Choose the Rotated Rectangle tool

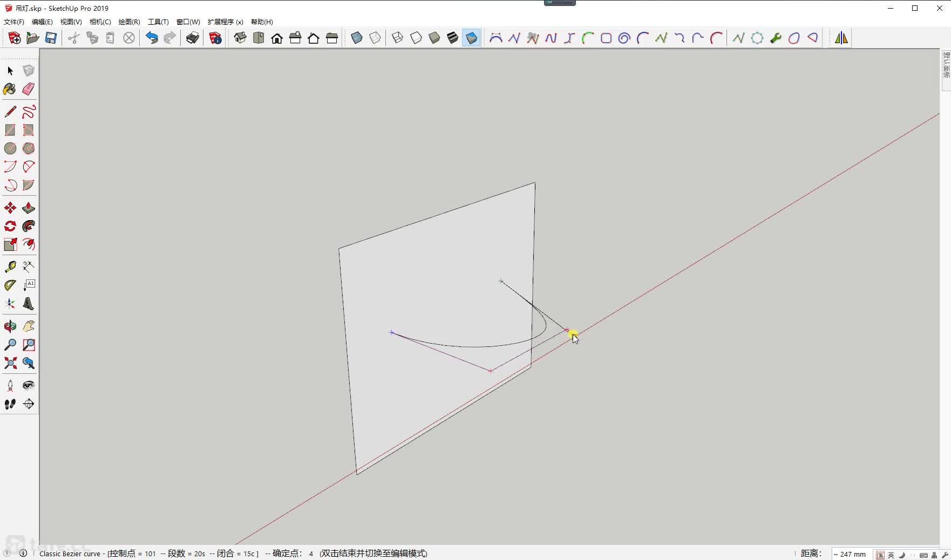(29, 130)
